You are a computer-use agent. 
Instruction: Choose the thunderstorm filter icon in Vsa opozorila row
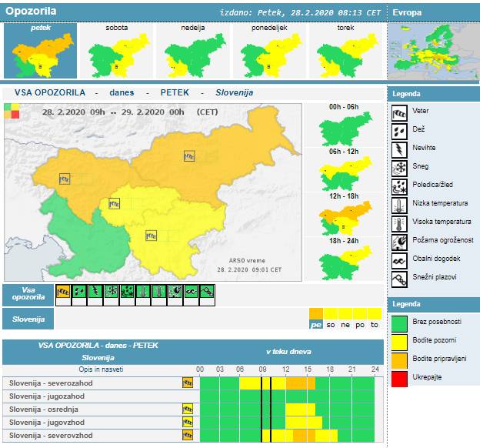[95, 292]
